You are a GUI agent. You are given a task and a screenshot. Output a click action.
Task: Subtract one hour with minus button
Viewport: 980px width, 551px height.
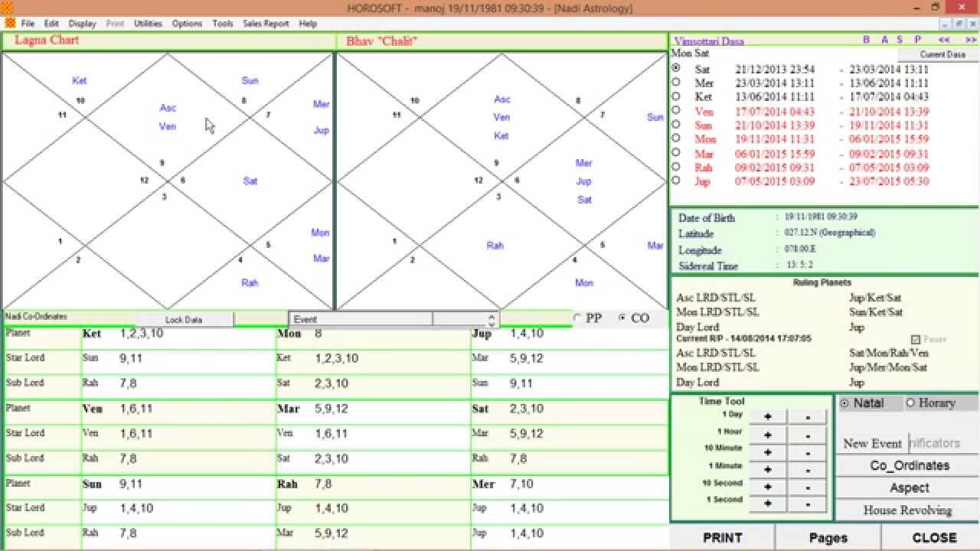808,435
